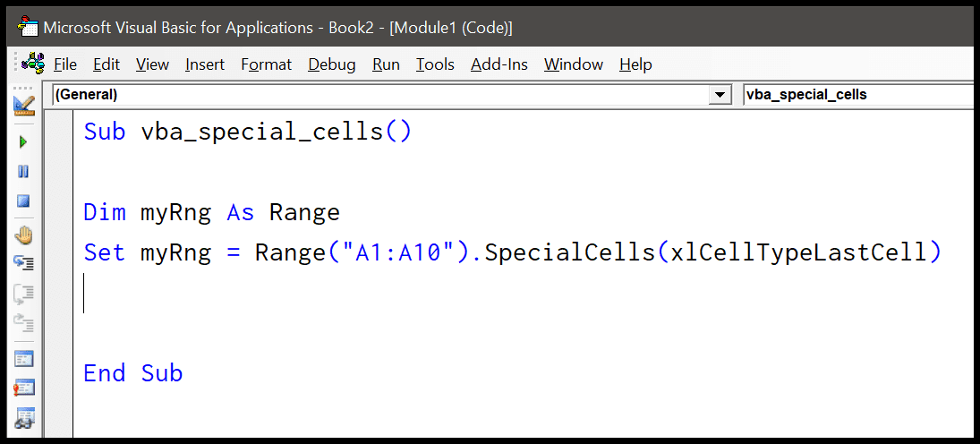The width and height of the screenshot is (980, 444).
Task: Toggle breakpoint with the hand icon
Action: pos(23,235)
